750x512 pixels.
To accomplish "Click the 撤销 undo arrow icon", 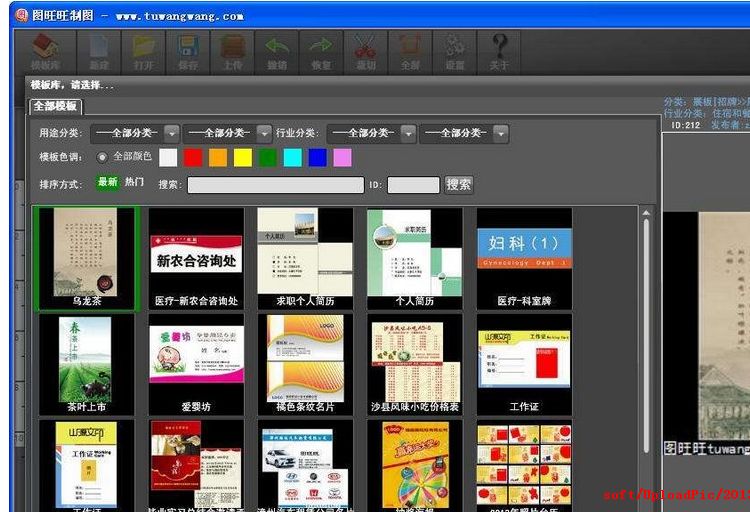I will point(277,50).
